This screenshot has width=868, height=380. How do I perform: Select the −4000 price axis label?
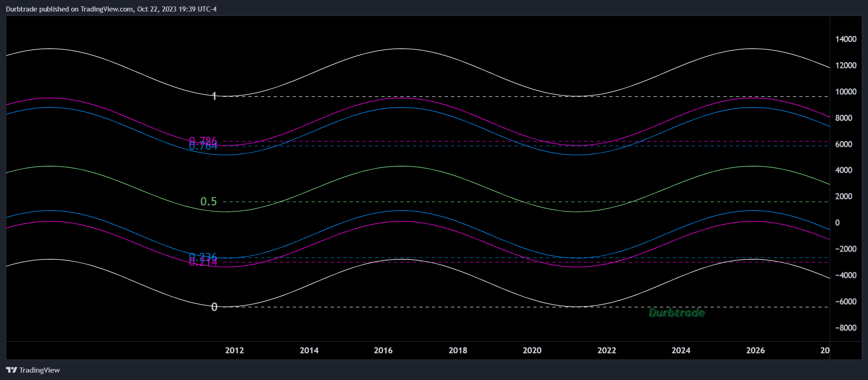click(x=846, y=275)
